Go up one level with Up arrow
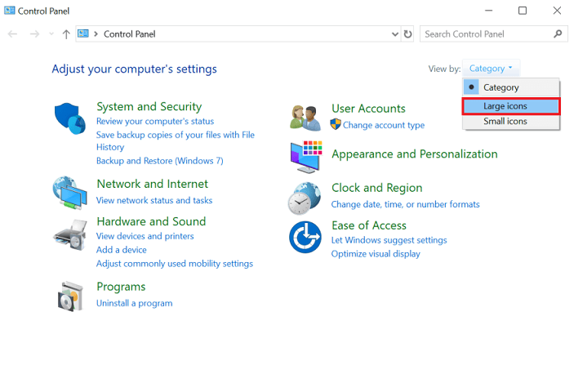The width and height of the screenshot is (574, 392). [x=66, y=34]
